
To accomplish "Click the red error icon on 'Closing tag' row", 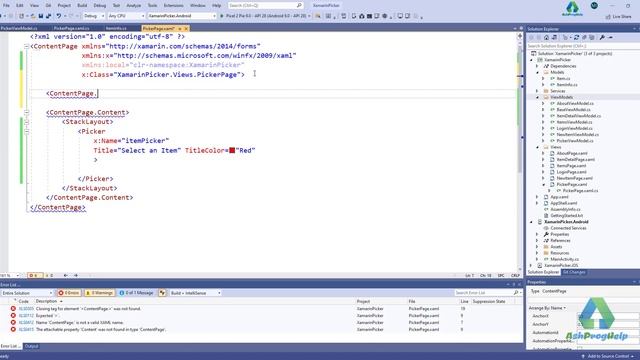I will click(13, 309).
